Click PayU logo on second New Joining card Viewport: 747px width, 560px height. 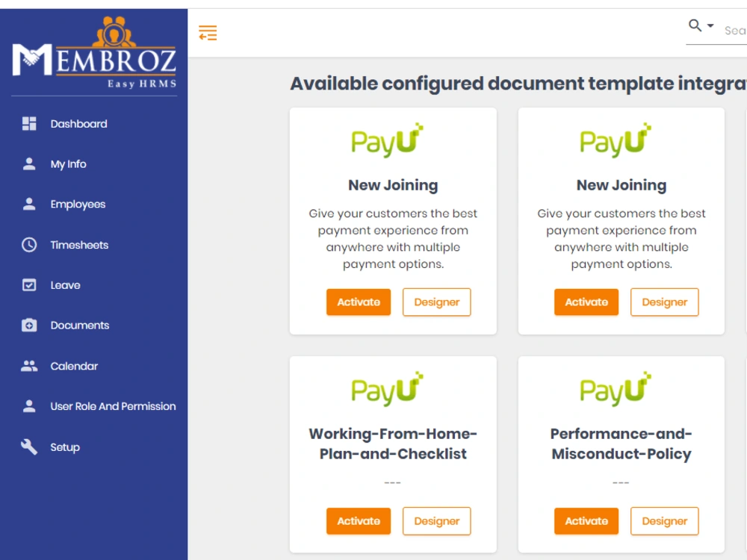(616, 140)
